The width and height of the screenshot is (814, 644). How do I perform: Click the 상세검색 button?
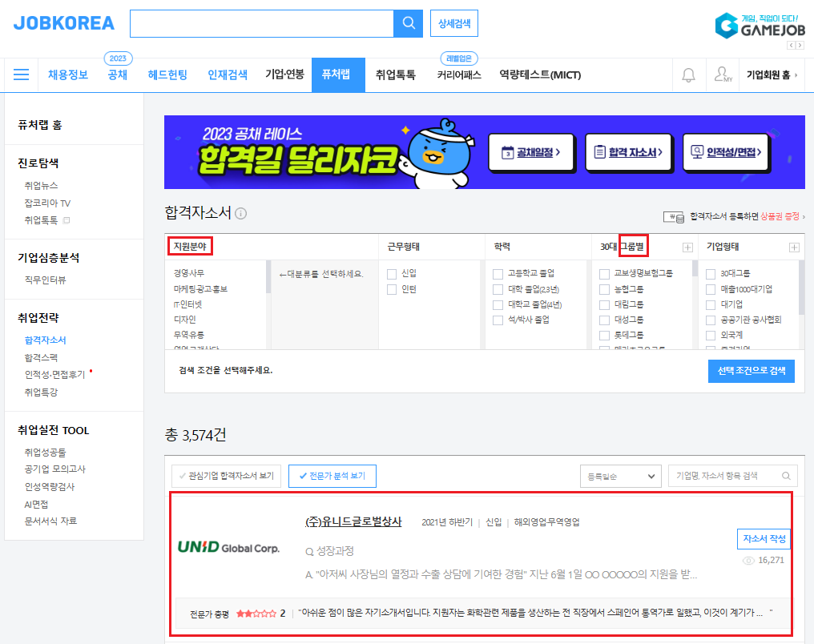click(454, 23)
